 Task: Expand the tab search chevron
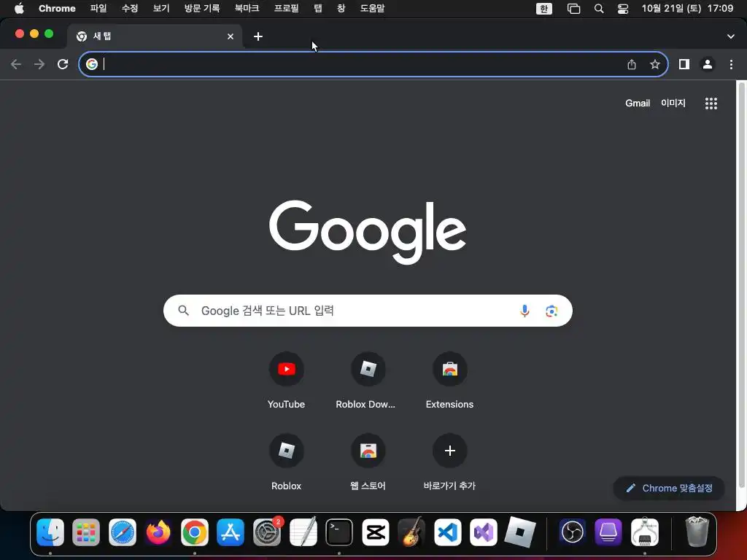point(731,36)
